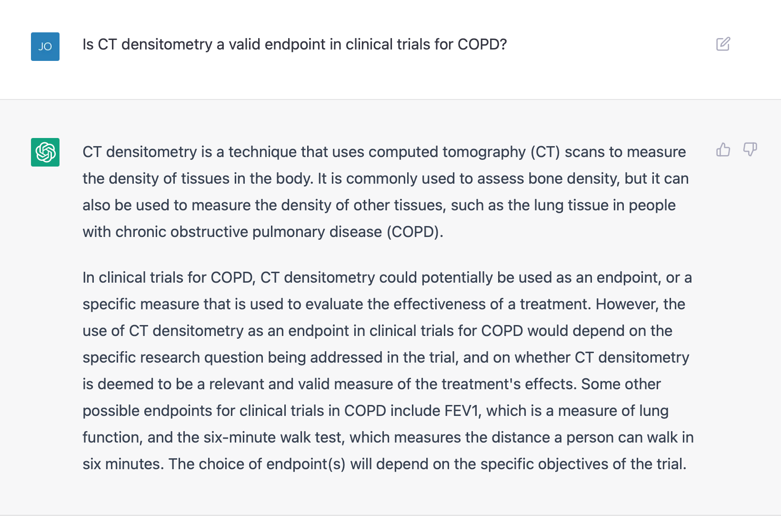
Task: Edit the user's CT densitometry question
Action: [723, 44]
